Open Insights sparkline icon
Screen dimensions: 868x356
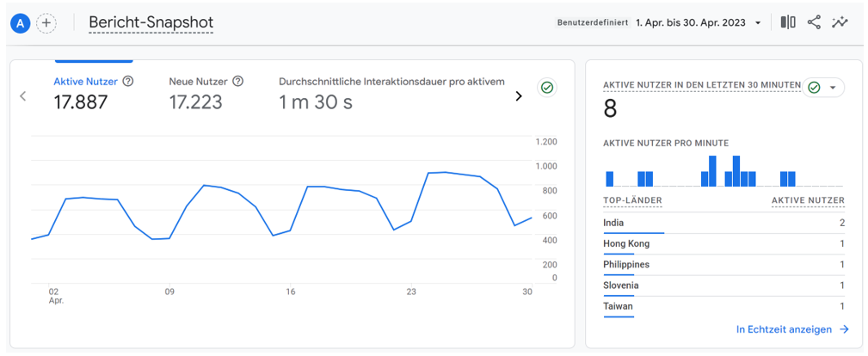[840, 22]
